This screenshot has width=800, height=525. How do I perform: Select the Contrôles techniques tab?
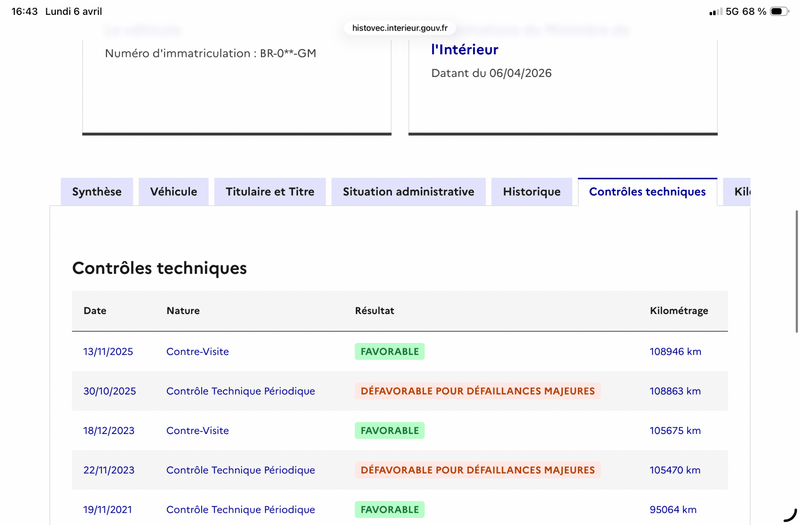(647, 192)
